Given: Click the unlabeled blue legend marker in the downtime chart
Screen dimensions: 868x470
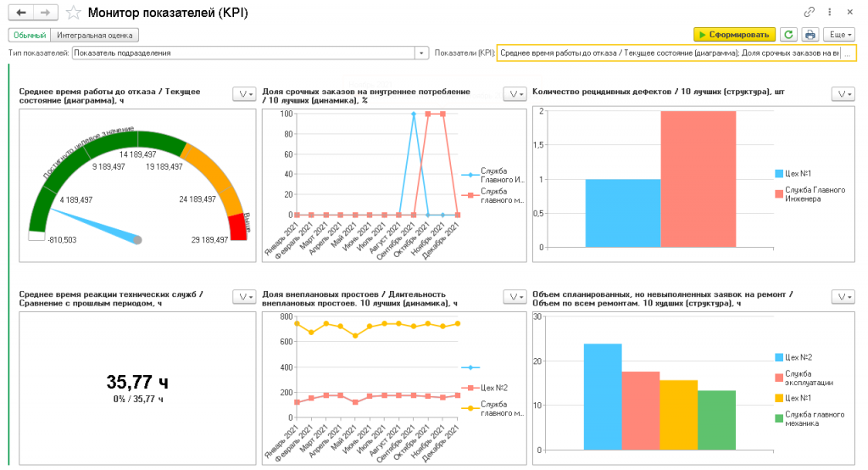Looking at the screenshot, I should 470,367.
